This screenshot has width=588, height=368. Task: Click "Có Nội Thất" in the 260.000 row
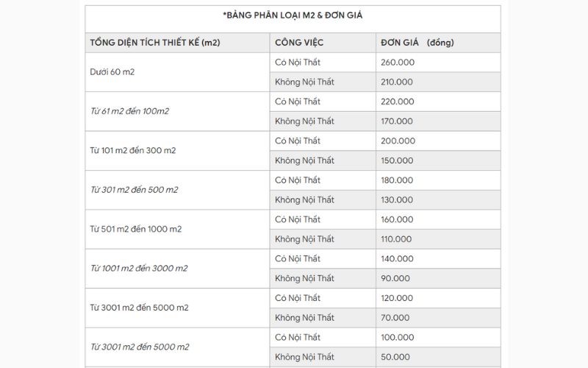[x=298, y=63]
